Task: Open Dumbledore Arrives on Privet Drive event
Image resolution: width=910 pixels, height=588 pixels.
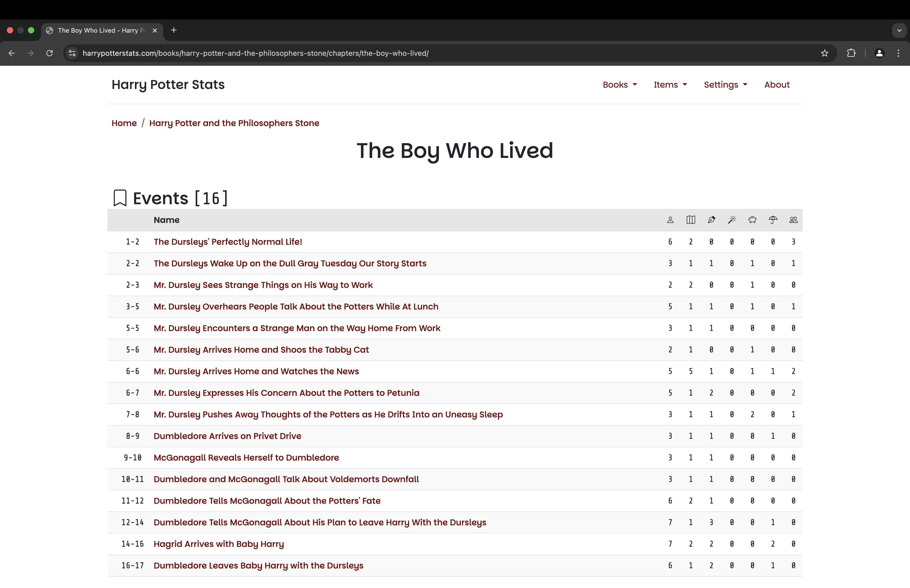Action: 227,436
